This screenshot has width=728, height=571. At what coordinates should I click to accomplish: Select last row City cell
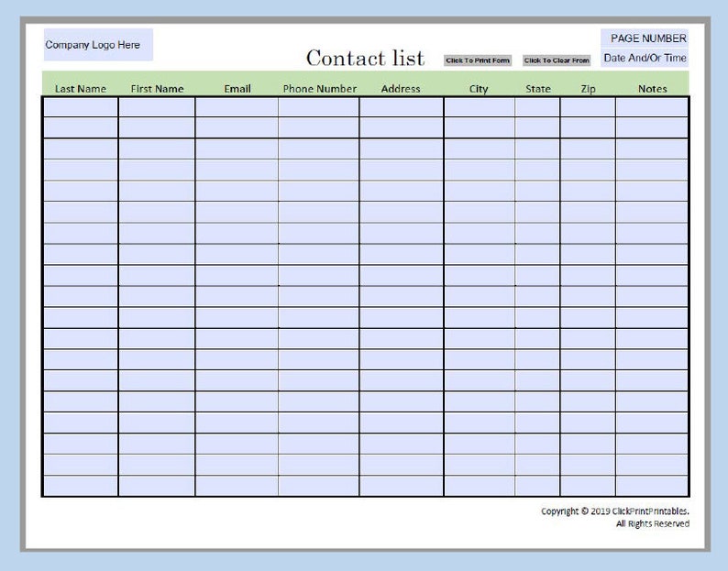click(480, 486)
